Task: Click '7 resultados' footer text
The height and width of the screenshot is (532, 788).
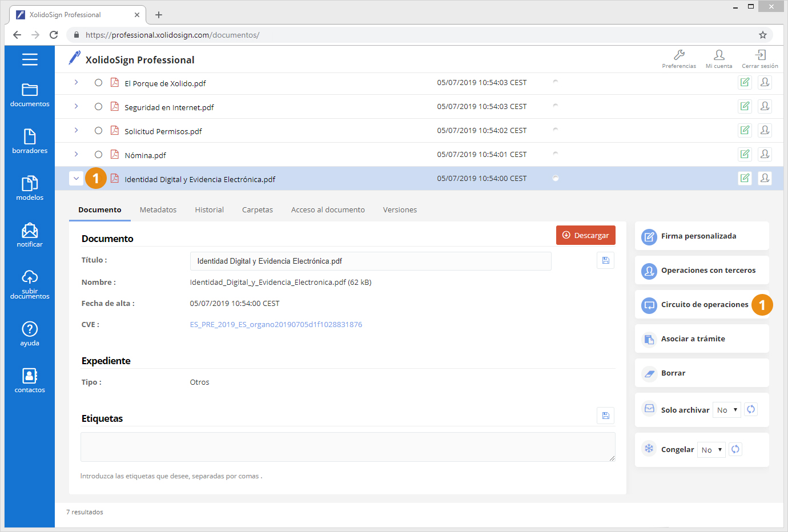Action: tap(85, 512)
